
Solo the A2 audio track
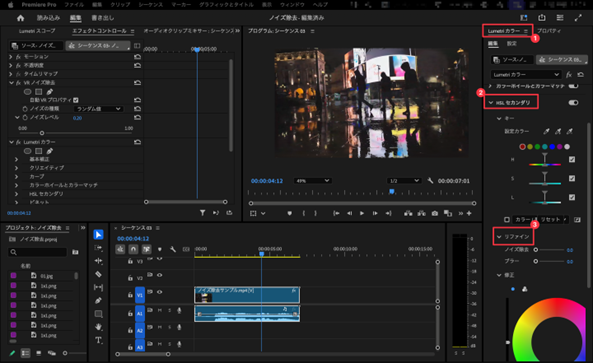click(x=169, y=327)
